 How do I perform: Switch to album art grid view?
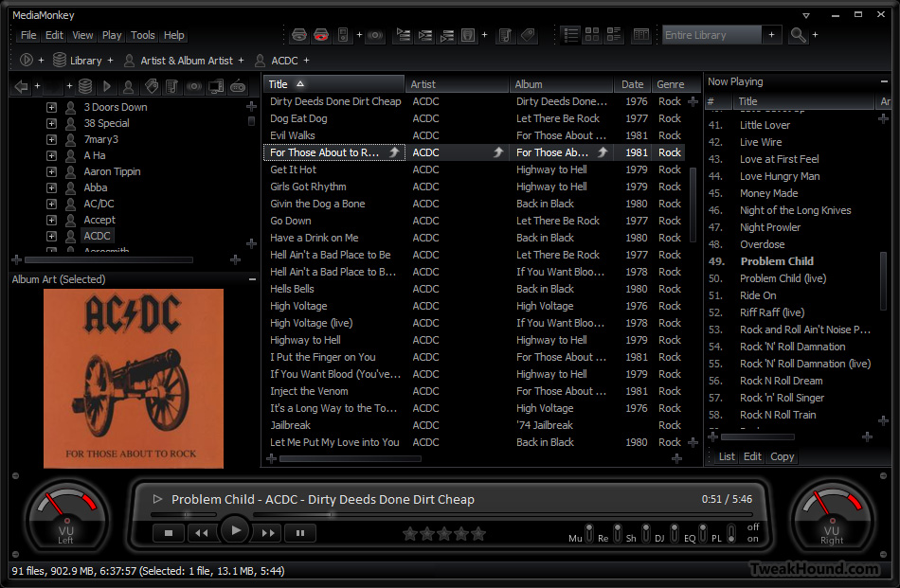point(592,35)
